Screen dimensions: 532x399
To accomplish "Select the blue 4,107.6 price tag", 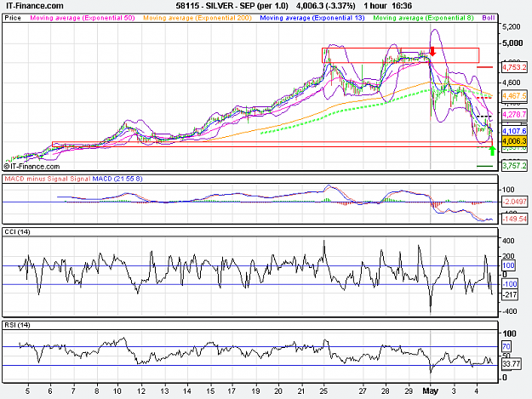I will (x=514, y=131).
